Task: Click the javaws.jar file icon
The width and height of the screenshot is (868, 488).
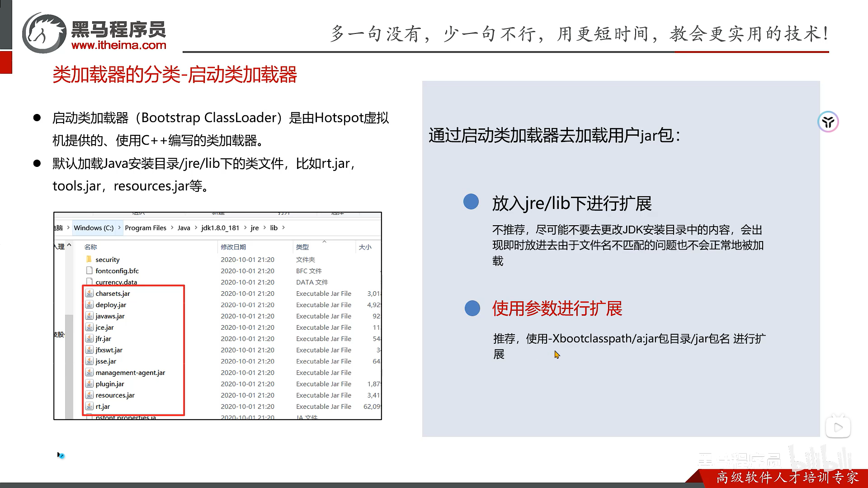Action: point(90,316)
